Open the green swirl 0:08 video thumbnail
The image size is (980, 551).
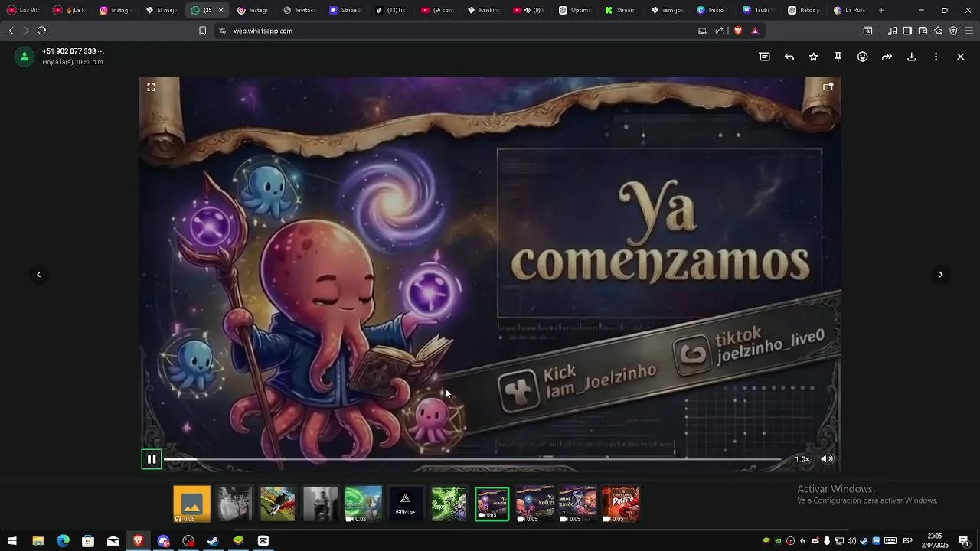pyautogui.click(x=363, y=504)
